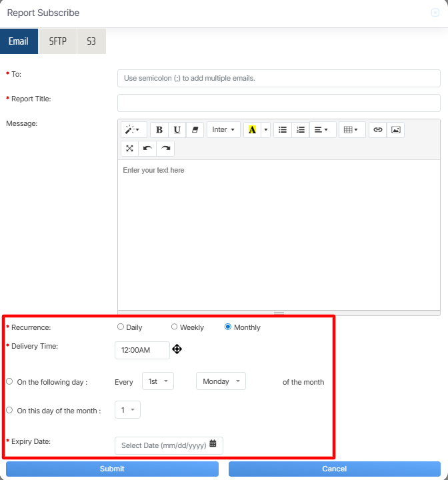This screenshot has width=448, height=480.
Task: Insert a hyperlink into the message
Action: tap(378, 130)
